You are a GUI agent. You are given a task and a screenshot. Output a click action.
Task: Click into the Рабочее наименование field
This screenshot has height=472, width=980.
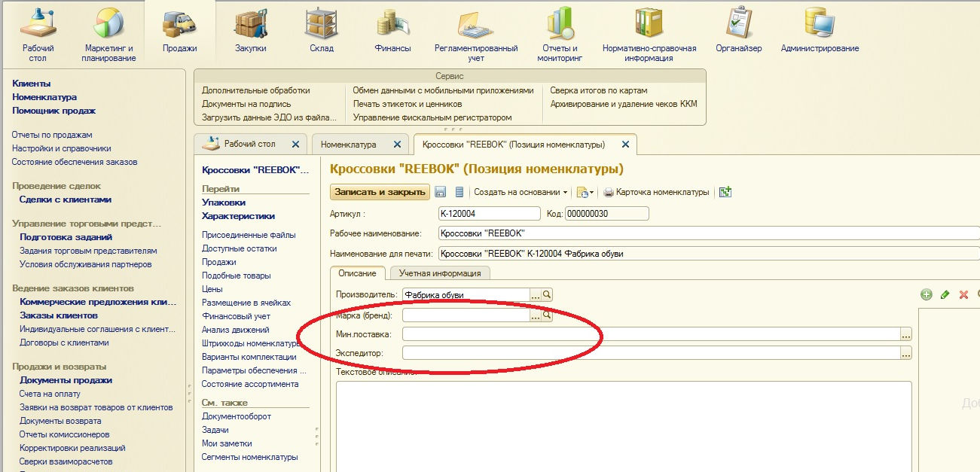708,233
